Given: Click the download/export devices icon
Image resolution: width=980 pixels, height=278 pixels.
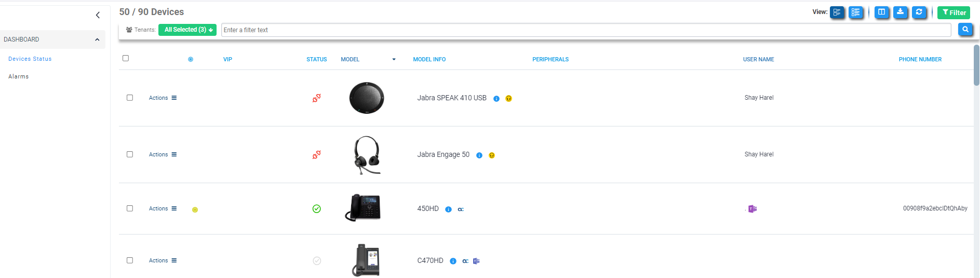Looking at the screenshot, I should click(900, 12).
